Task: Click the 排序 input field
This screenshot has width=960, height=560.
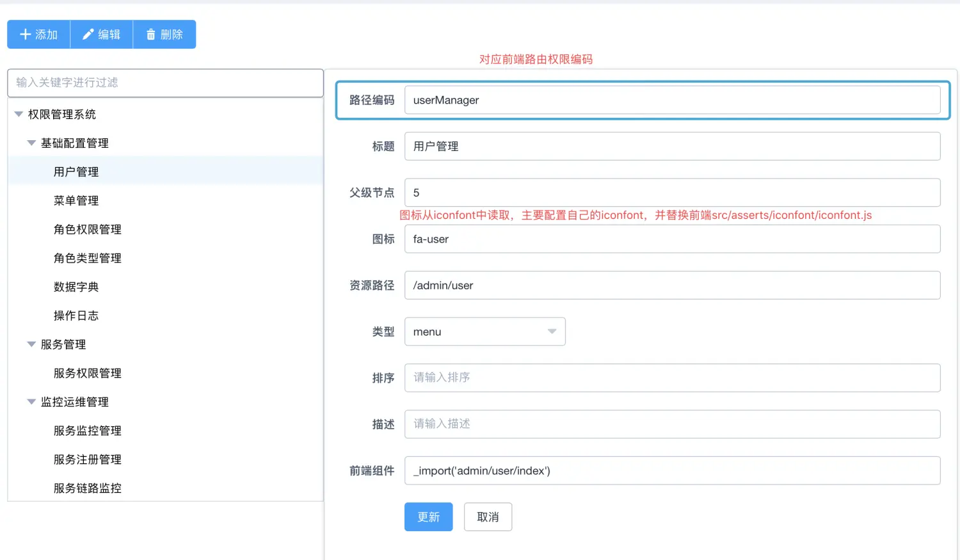Action: pos(672,378)
